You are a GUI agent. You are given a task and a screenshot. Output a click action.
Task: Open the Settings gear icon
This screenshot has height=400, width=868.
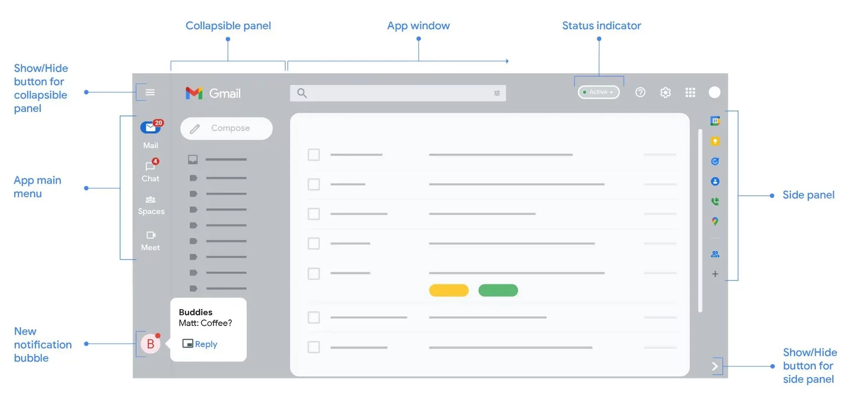[666, 92]
